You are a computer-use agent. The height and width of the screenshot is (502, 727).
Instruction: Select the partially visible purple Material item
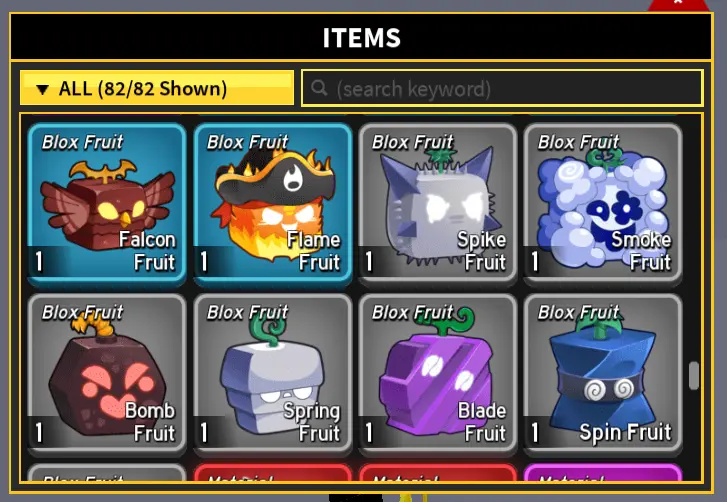(x=603, y=473)
